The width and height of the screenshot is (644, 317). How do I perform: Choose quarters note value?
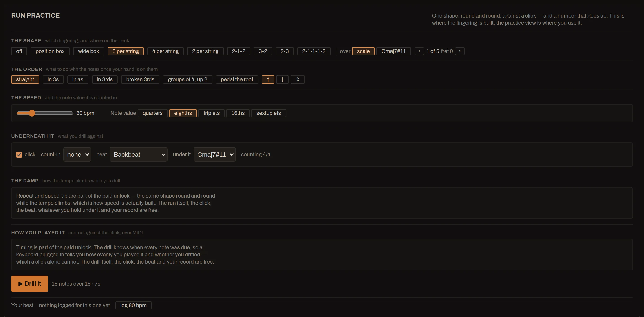click(x=152, y=113)
